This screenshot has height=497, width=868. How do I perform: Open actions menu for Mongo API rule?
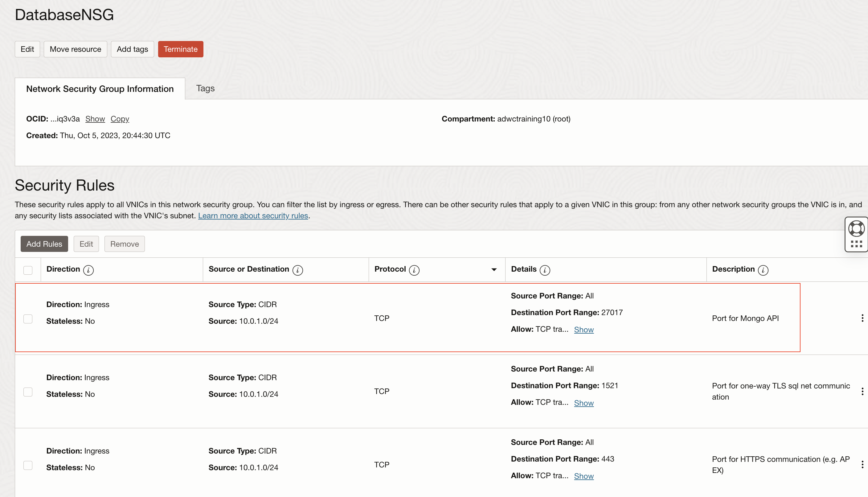click(862, 318)
